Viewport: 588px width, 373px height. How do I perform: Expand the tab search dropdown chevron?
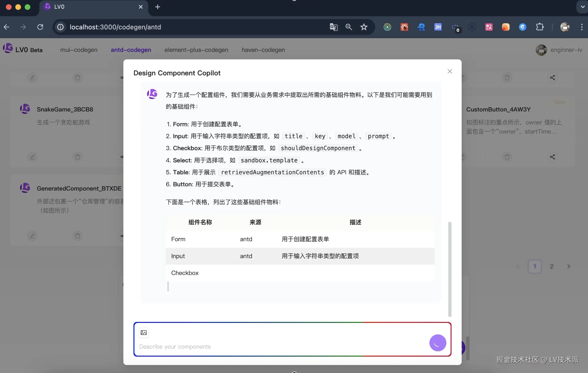coord(582,7)
